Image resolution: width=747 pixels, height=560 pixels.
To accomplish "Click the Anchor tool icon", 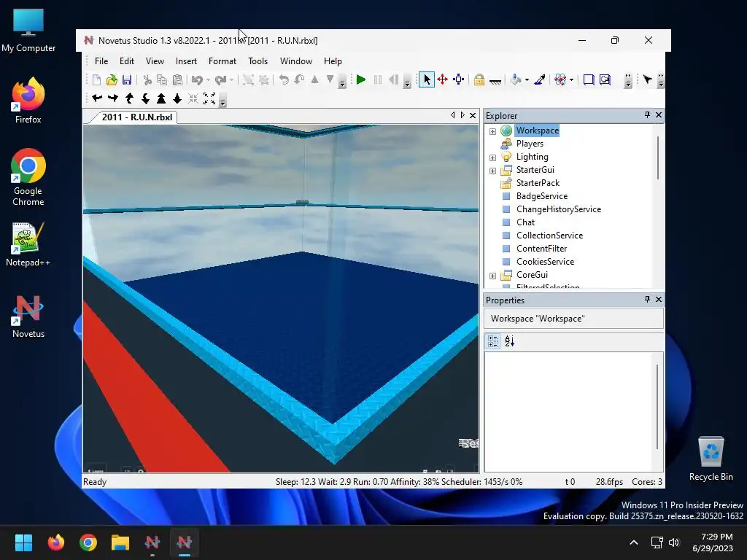I will [x=495, y=81].
